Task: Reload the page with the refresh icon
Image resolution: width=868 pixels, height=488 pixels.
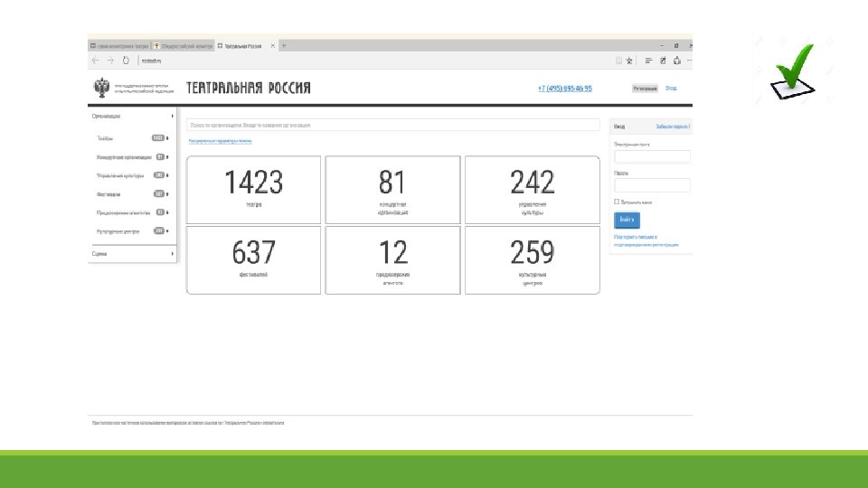Action: 126,61
